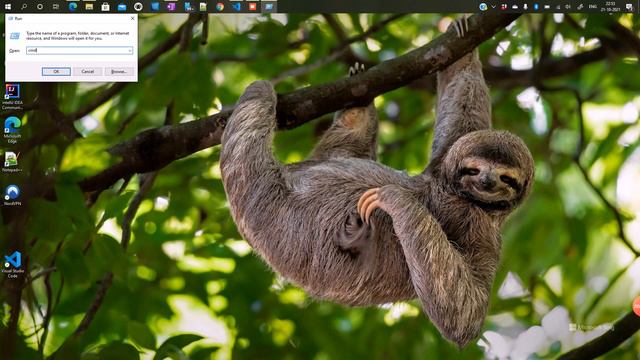Viewport: 640px width, 360px height.
Task: Open Task View on the taskbar
Action: pyautogui.click(x=56, y=7)
